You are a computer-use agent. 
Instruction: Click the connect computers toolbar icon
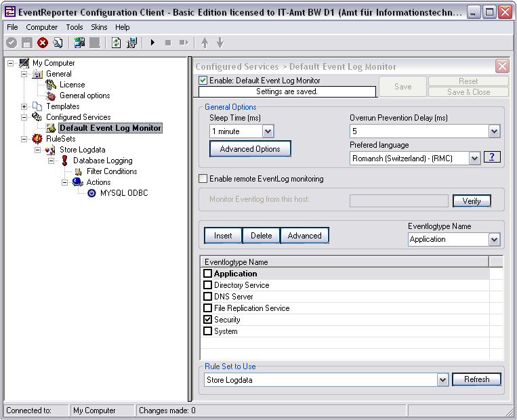(79, 43)
